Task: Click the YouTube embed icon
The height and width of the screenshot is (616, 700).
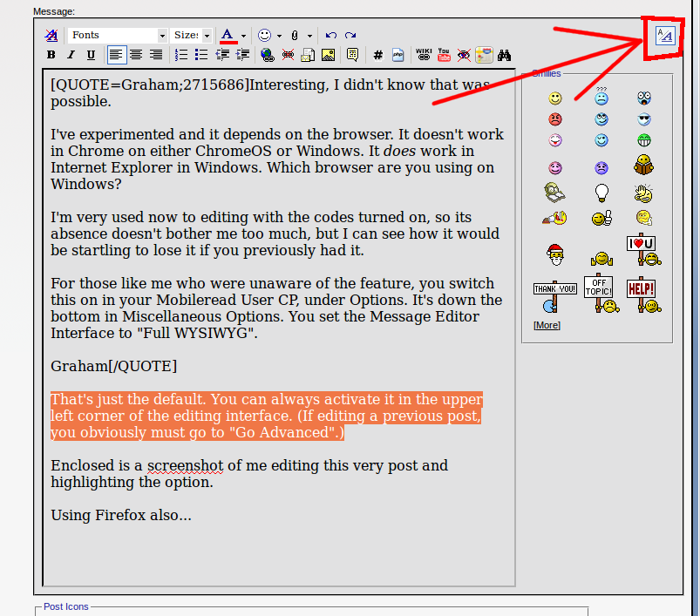Action: (444, 55)
